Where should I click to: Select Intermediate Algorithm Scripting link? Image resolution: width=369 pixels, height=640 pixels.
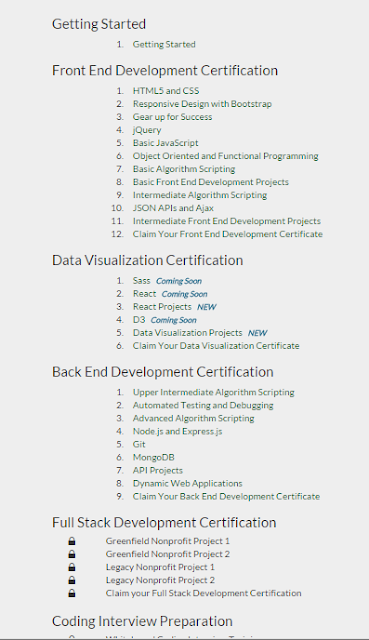point(200,195)
